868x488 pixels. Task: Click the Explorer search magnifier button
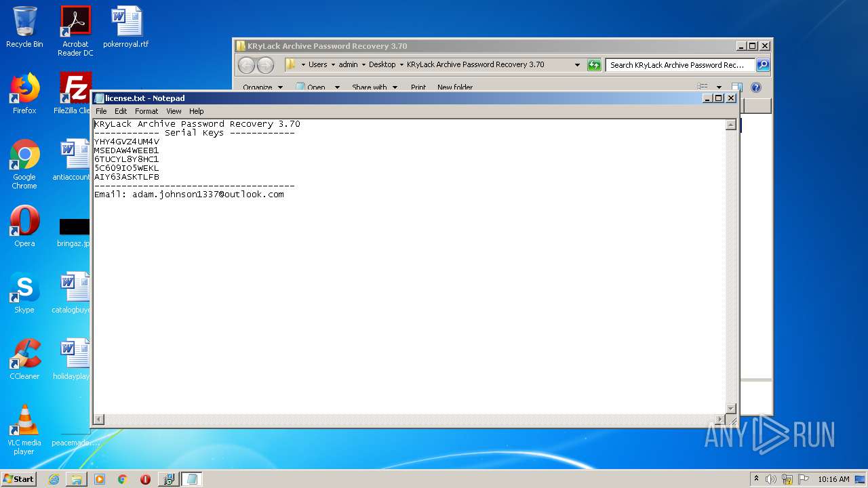click(763, 65)
